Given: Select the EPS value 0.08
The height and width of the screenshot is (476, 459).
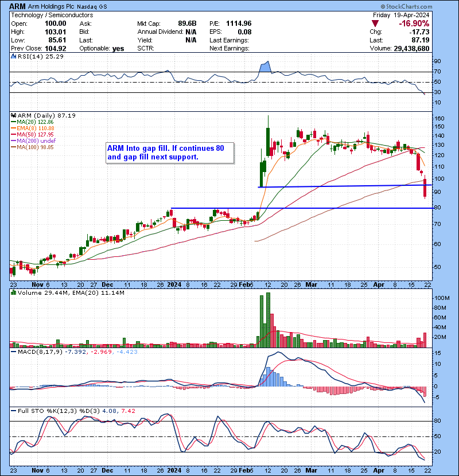Looking at the screenshot, I should pos(244,32).
